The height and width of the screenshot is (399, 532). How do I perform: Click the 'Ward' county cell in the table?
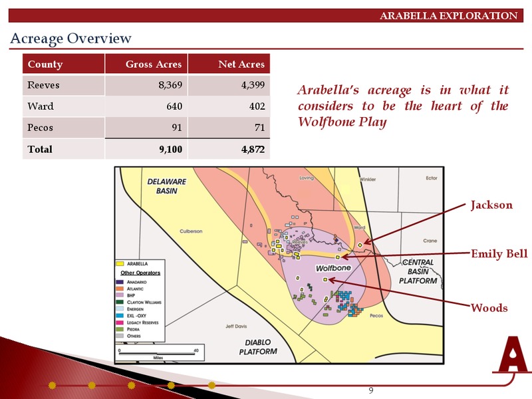pos(63,106)
